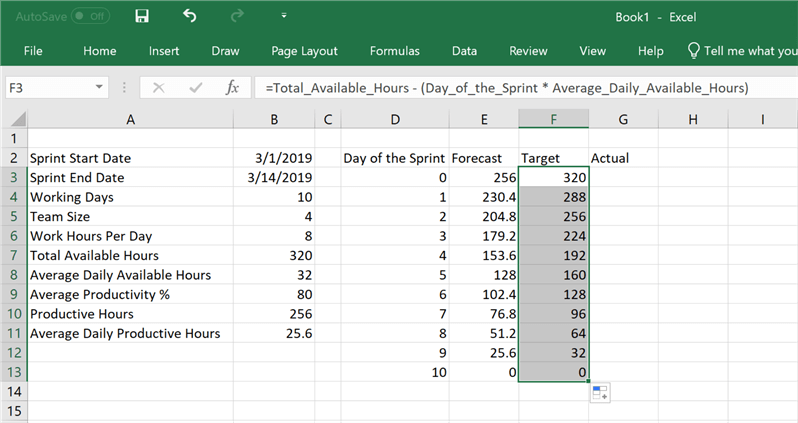Click the Tell me lightbulb icon
798x423 pixels.
click(x=693, y=51)
